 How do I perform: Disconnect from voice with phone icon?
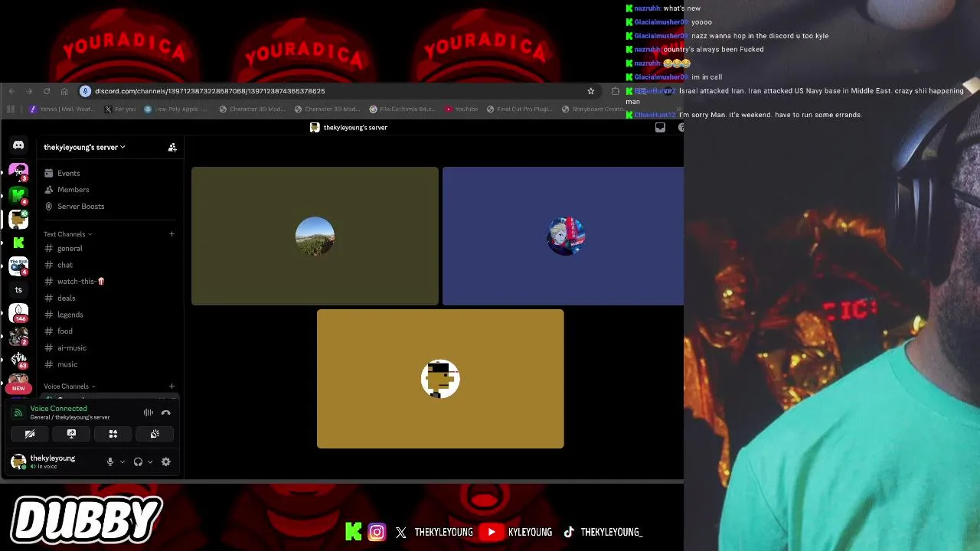[x=166, y=412]
